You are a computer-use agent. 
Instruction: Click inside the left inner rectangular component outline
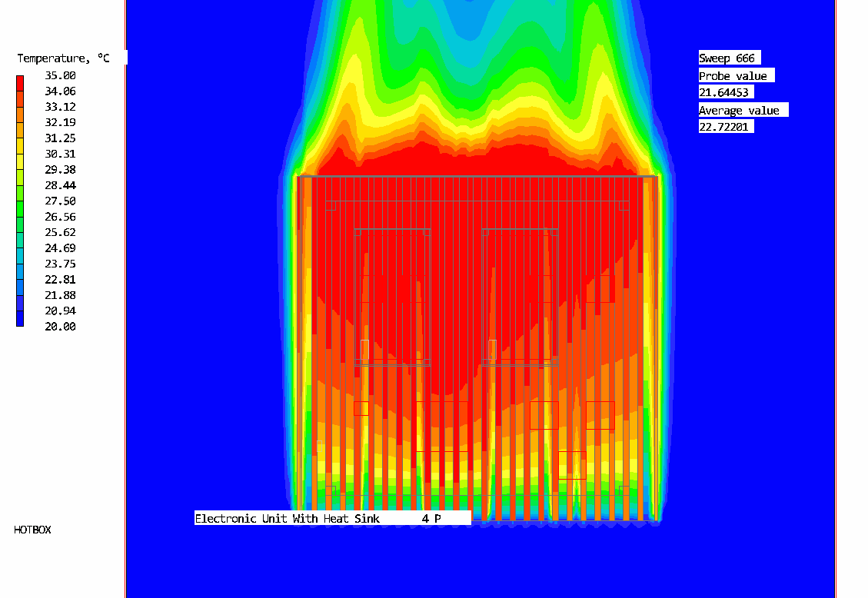pyautogui.click(x=391, y=296)
